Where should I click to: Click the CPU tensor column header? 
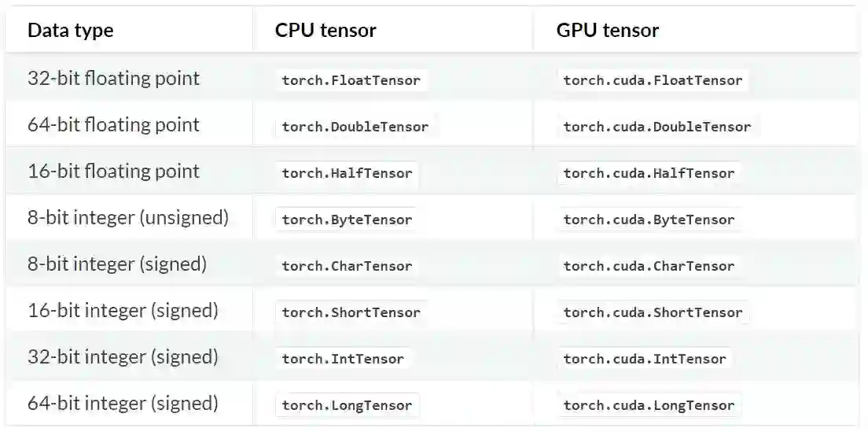[x=325, y=31]
